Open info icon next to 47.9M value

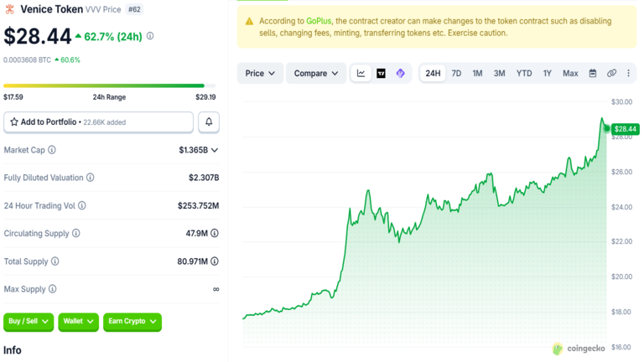click(215, 233)
